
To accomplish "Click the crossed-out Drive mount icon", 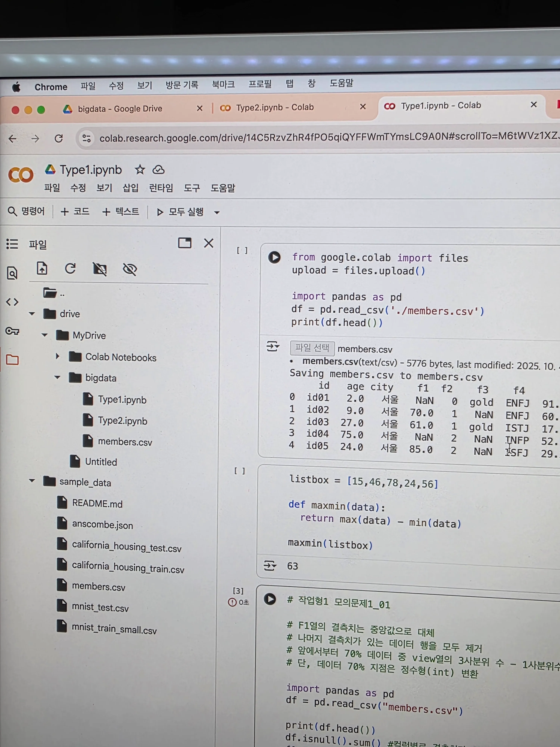I will click(100, 269).
